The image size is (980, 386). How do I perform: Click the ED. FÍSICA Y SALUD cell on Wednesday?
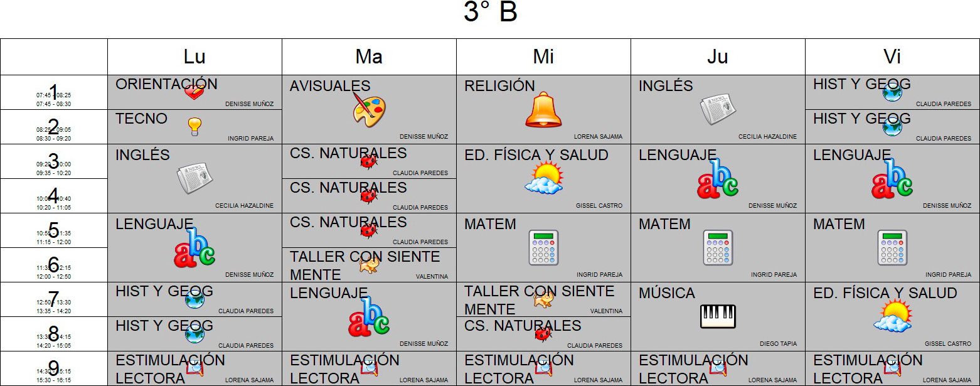[x=543, y=179]
